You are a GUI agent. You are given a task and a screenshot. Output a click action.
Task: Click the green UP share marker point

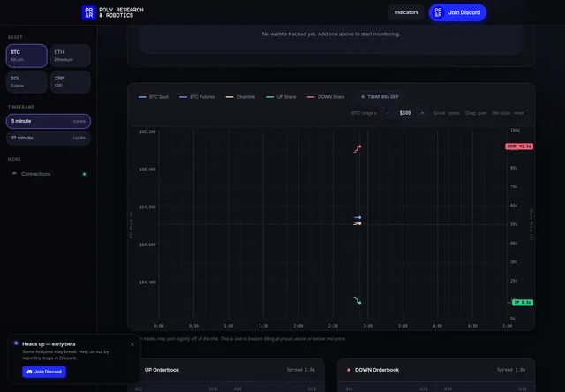pos(359,303)
